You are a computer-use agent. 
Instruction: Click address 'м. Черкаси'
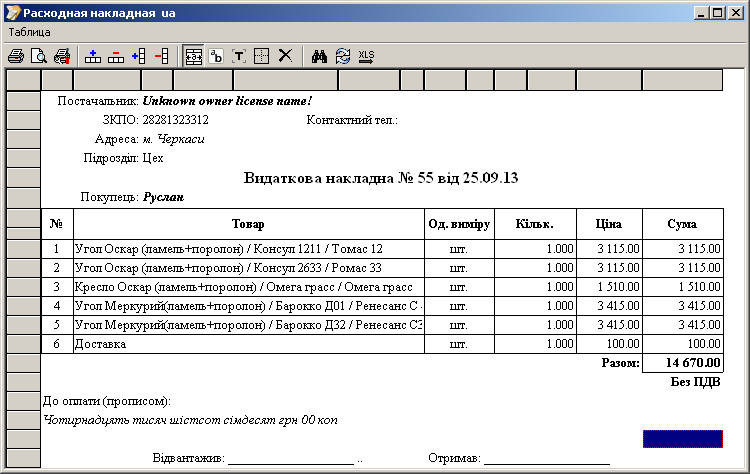point(174,139)
